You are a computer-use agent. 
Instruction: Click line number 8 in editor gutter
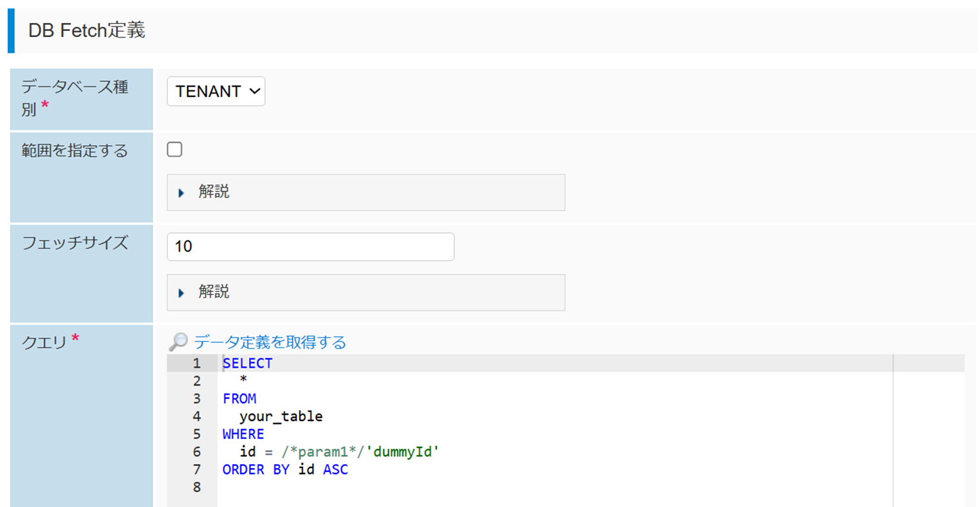coord(196,488)
